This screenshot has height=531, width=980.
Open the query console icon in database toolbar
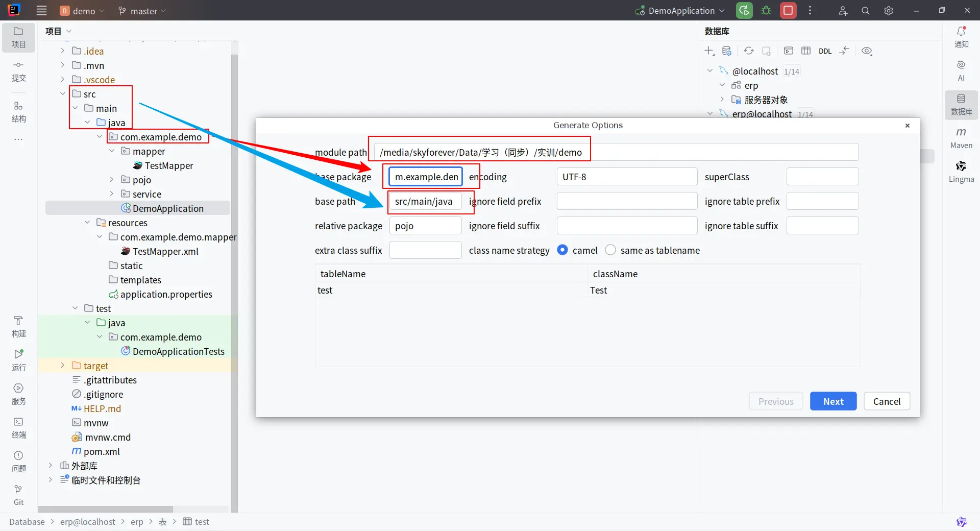pyautogui.click(x=789, y=51)
